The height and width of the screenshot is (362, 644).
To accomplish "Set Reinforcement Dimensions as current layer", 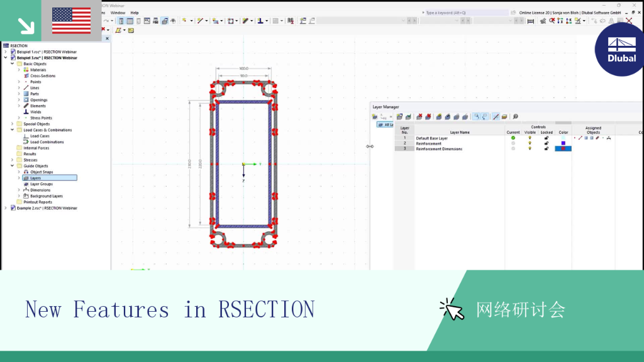I will tap(513, 148).
